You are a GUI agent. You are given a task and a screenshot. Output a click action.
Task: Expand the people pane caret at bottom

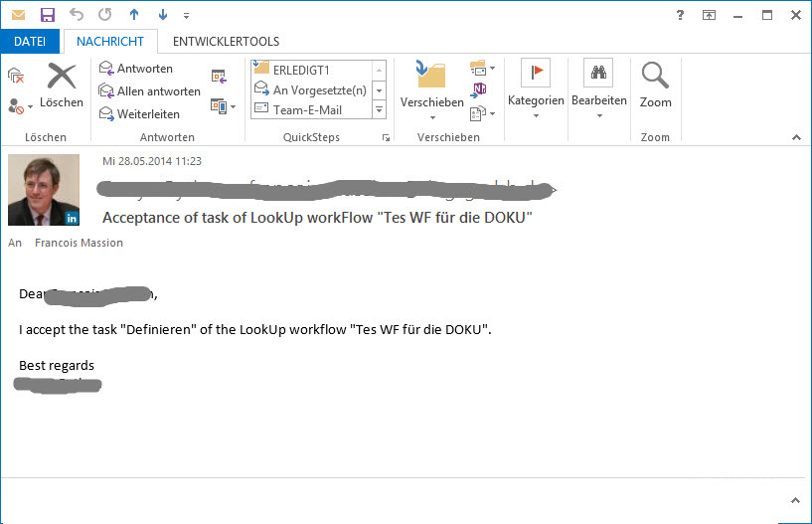pyautogui.click(x=796, y=501)
